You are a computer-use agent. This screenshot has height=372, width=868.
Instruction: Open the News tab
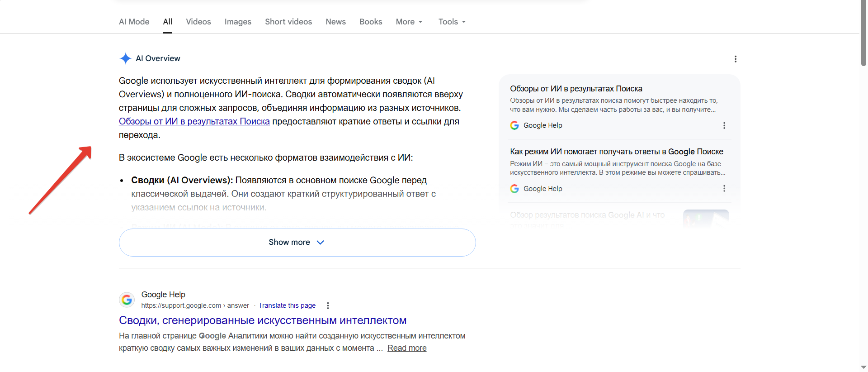pos(335,22)
